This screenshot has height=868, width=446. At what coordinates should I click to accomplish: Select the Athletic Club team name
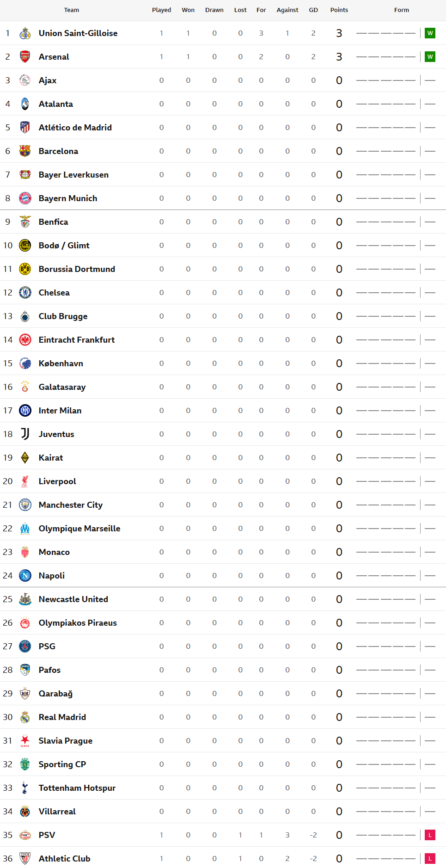coord(65,859)
